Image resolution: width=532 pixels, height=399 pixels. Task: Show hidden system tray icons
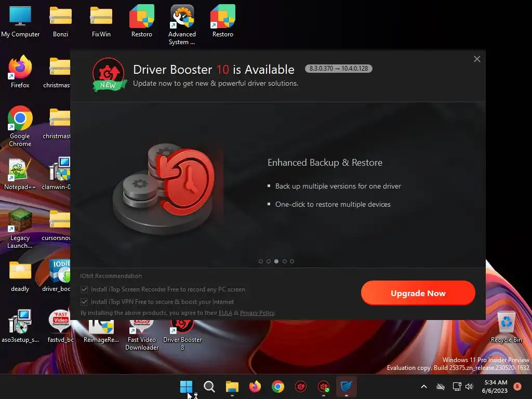(x=424, y=387)
